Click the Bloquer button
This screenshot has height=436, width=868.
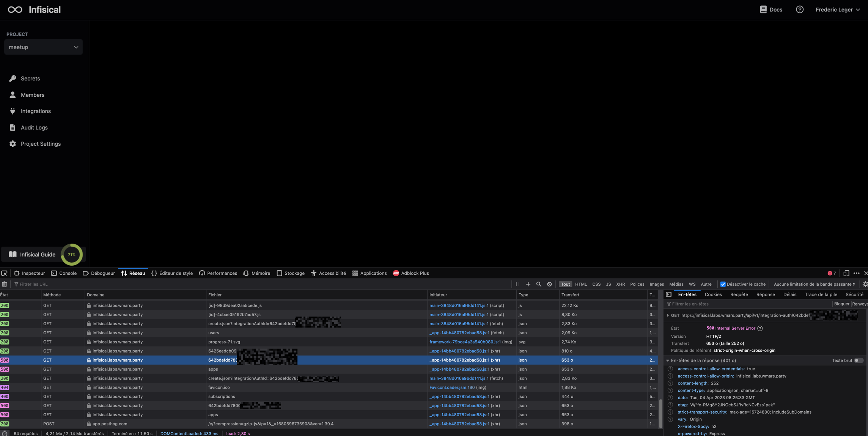pyautogui.click(x=841, y=304)
